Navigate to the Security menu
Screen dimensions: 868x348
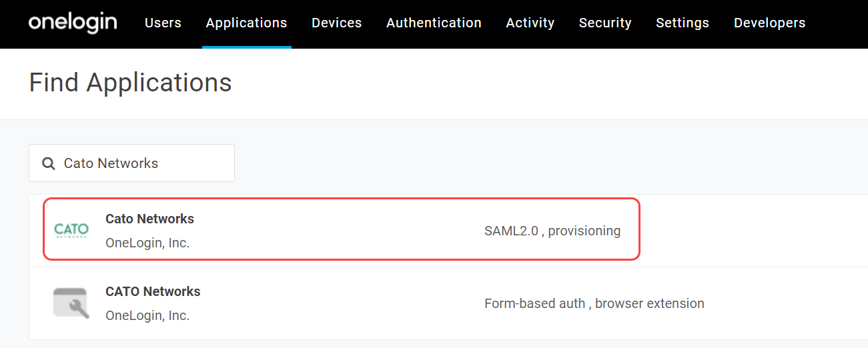click(x=605, y=23)
